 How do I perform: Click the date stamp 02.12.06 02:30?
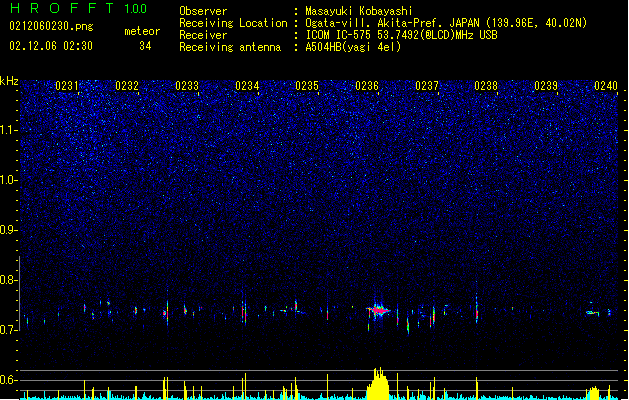pyautogui.click(x=51, y=46)
